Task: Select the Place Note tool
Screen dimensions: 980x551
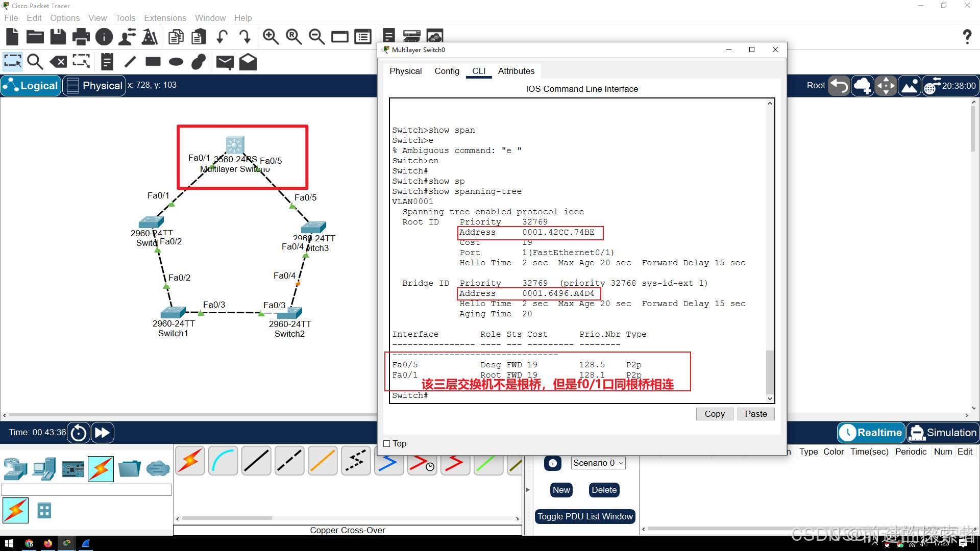Action: click(x=107, y=62)
